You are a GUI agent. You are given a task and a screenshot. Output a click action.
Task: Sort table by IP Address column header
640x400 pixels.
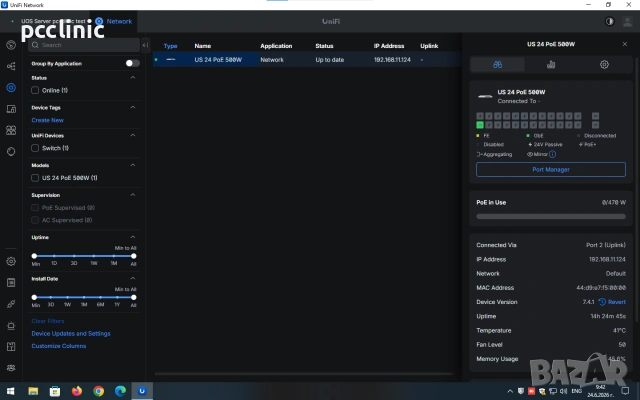[x=389, y=46]
